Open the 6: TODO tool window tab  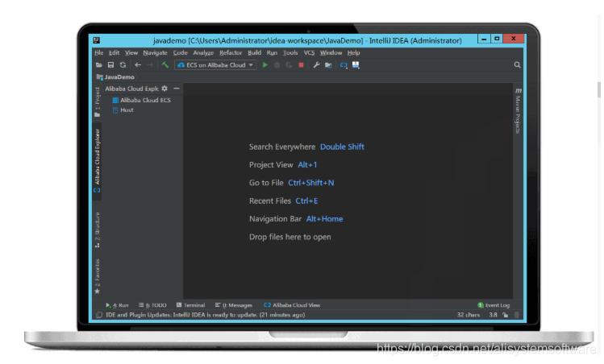[152, 305]
